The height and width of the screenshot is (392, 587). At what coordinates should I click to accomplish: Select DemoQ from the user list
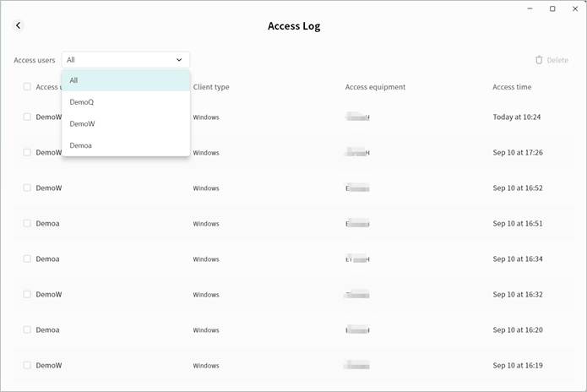point(125,102)
